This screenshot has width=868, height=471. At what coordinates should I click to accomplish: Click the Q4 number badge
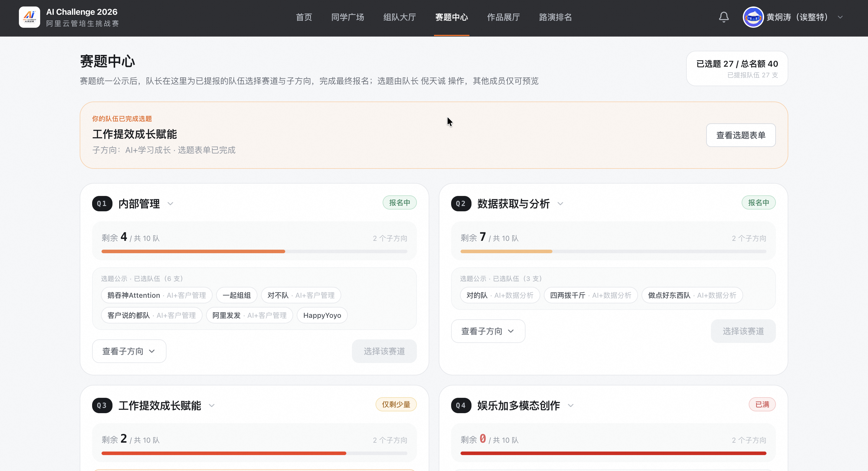click(461, 406)
